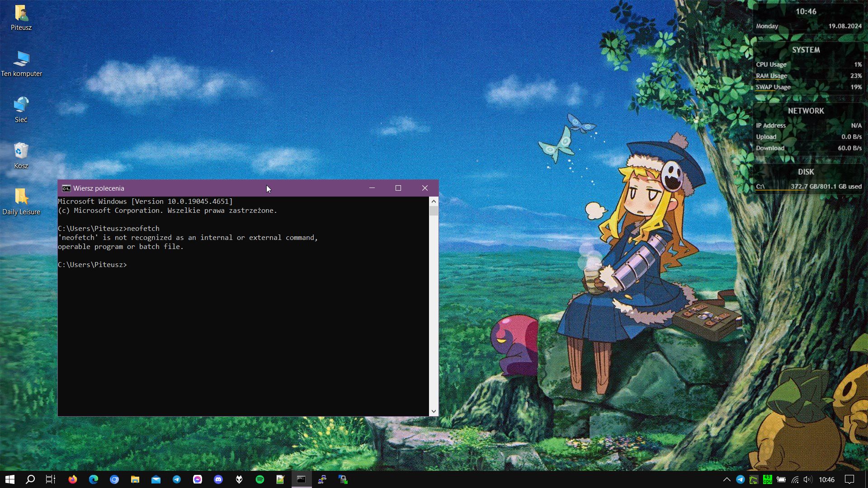Screen dimensions: 868x488
Task: Click the console scrollbar down arrow
Action: [x=434, y=411]
